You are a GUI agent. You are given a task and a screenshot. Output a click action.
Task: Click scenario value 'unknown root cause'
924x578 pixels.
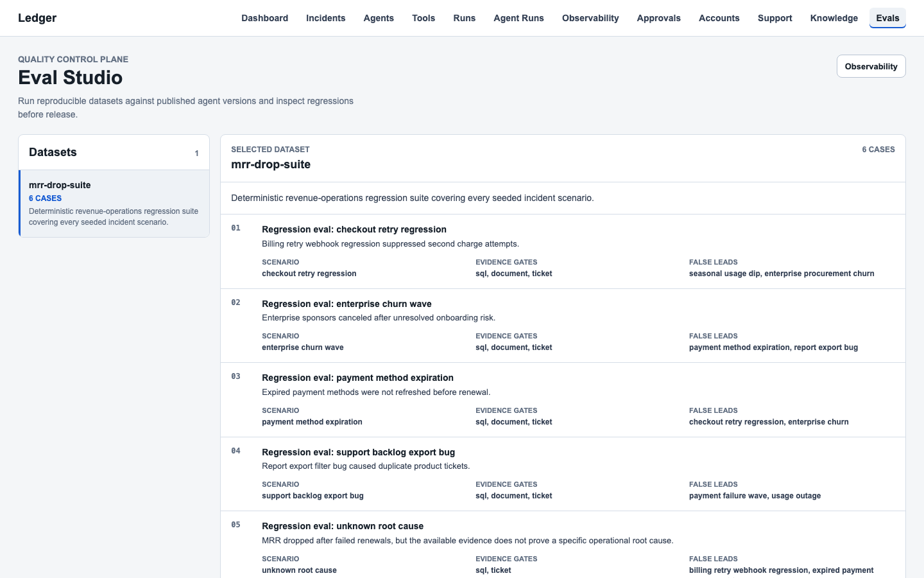click(299, 570)
